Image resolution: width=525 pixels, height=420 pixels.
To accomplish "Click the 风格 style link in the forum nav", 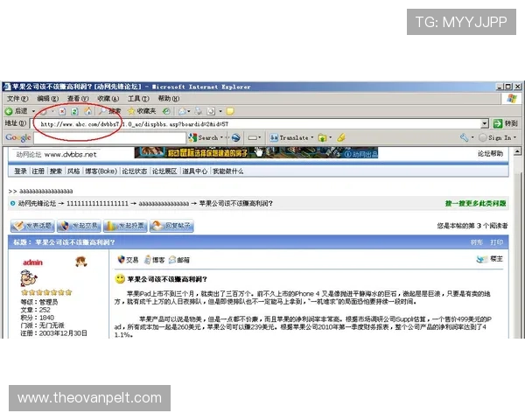I will tap(73, 171).
